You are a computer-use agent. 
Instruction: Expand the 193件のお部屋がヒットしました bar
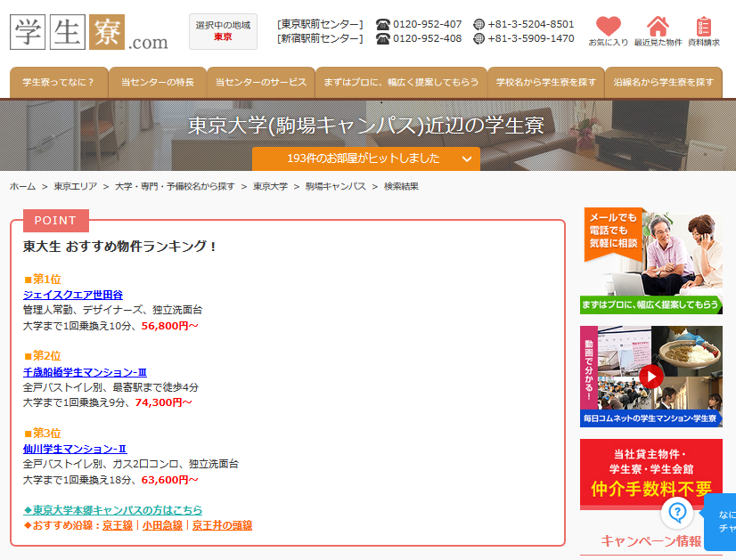click(x=365, y=158)
